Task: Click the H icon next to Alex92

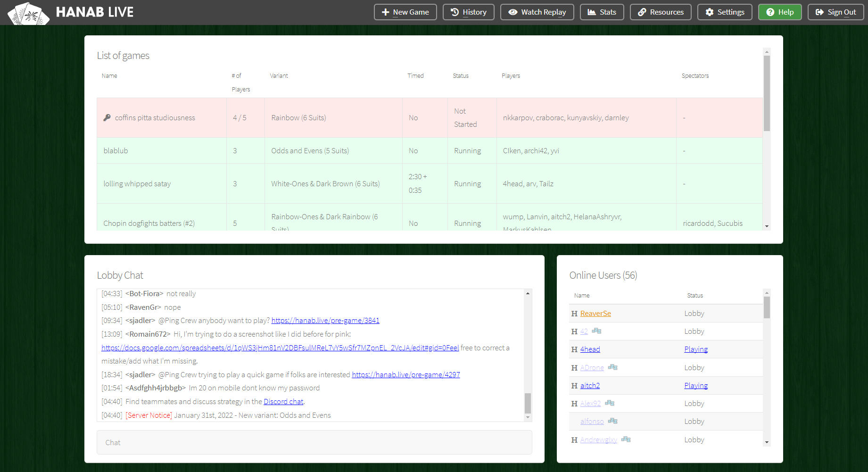Action: [x=574, y=404]
